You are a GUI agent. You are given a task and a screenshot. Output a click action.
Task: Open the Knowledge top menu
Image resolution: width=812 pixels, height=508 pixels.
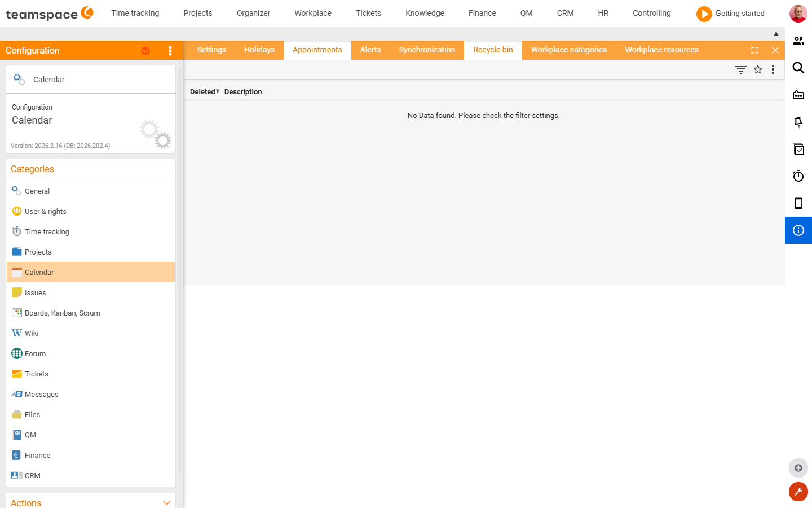pos(425,13)
